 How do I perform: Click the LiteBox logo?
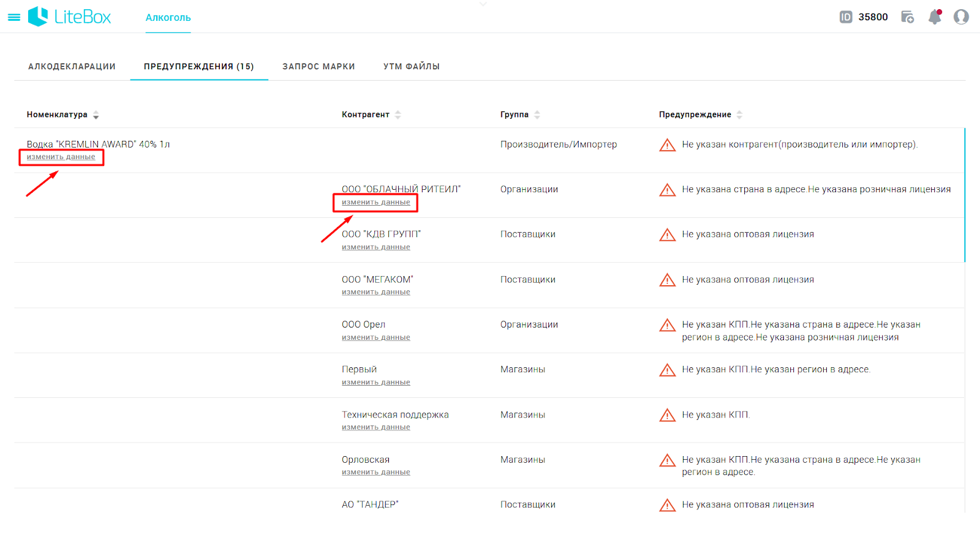(x=70, y=17)
